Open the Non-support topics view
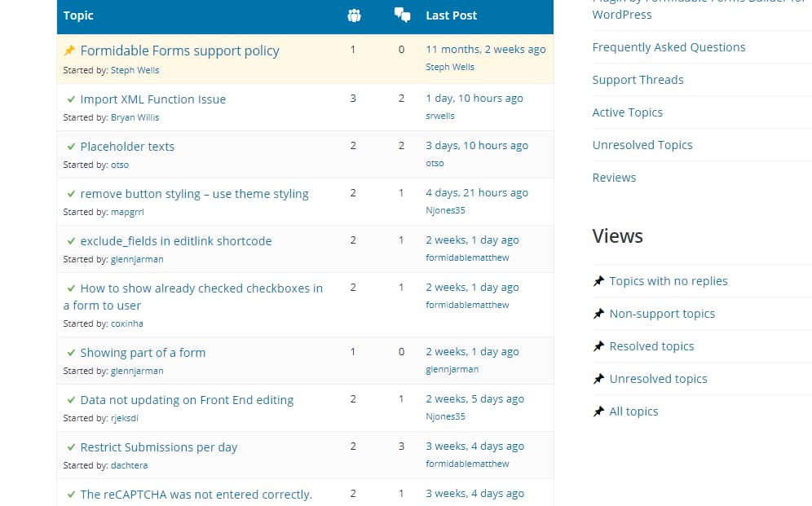This screenshot has height=506, width=812. click(x=662, y=313)
